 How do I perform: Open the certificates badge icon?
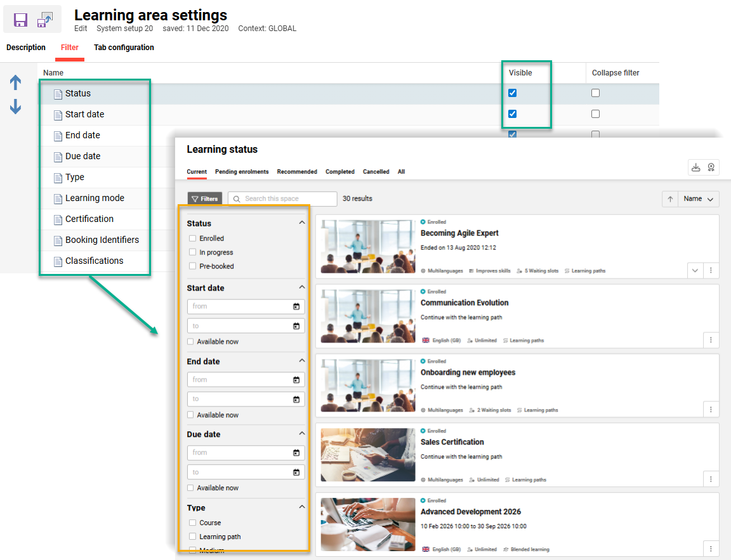[x=711, y=167]
